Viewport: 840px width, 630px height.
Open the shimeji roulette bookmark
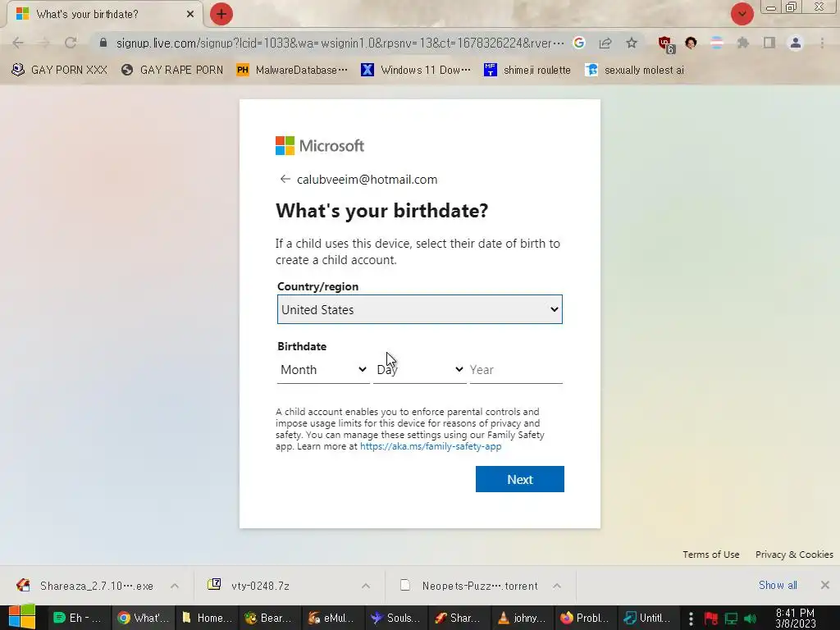coord(527,70)
